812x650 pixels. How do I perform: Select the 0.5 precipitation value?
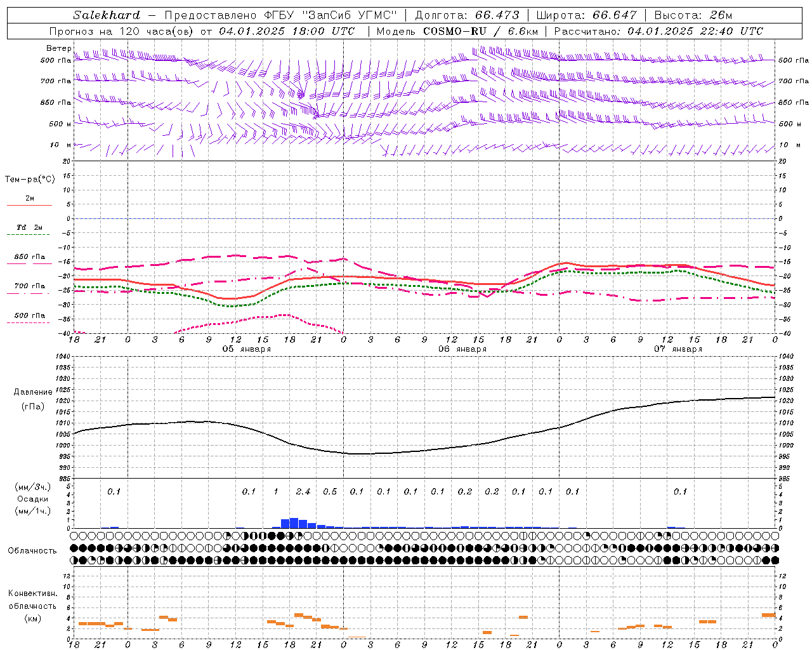pyautogui.click(x=330, y=491)
